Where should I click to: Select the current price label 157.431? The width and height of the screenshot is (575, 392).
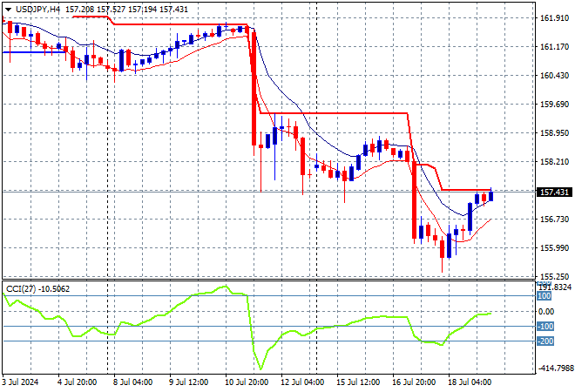pos(554,193)
